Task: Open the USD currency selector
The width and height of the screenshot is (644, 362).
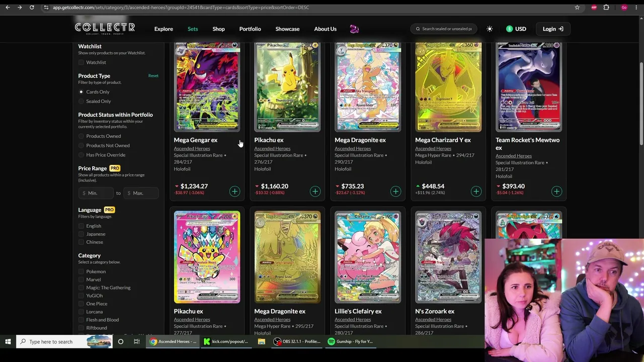Action: (x=516, y=29)
